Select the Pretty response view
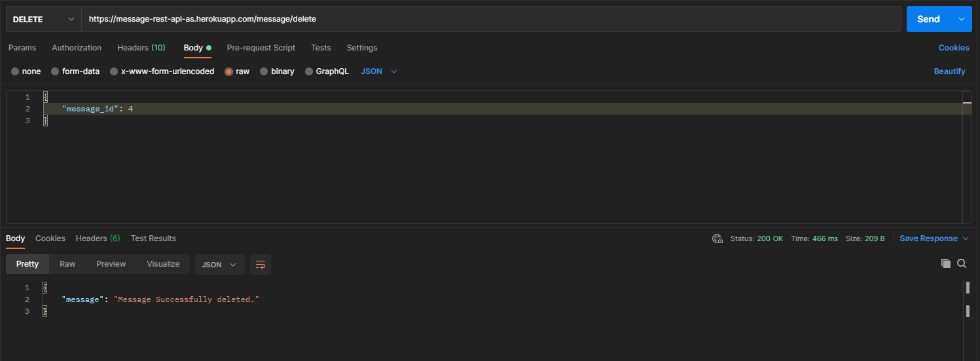980x361 pixels. coord(27,264)
